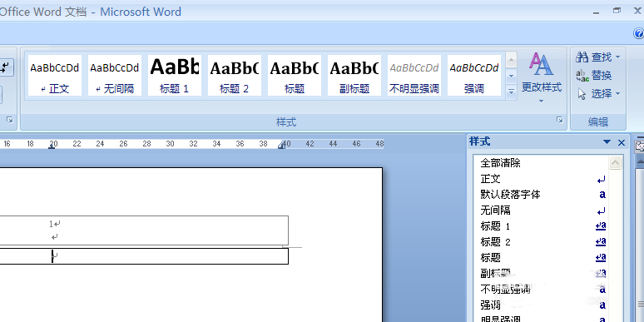Apply the 正文 style in gallery
The image size is (644, 322).
coord(55,76)
